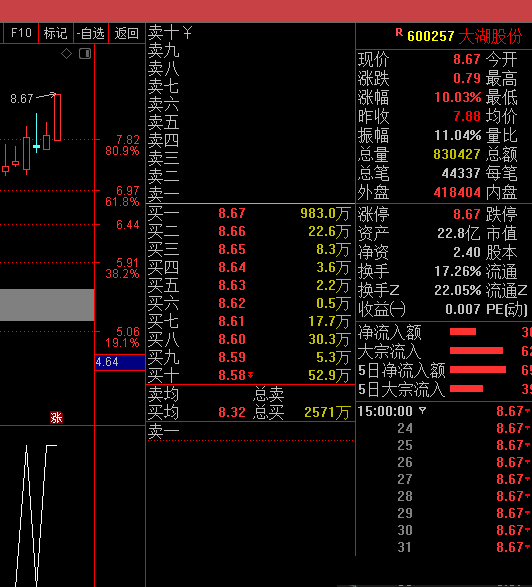This screenshot has height=587, width=532.
Task: Toggle the side panel layout icon
Action: coord(85,54)
